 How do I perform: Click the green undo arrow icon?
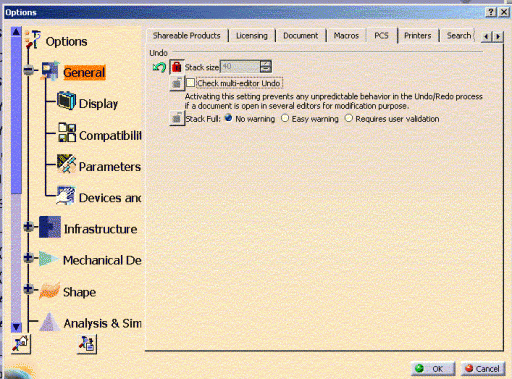point(159,67)
